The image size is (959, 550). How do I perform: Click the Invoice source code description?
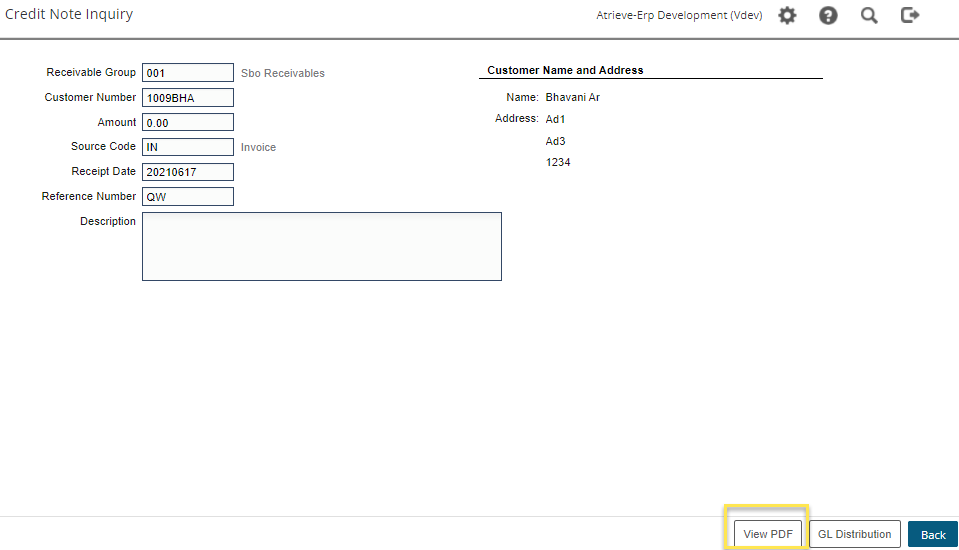[258, 147]
